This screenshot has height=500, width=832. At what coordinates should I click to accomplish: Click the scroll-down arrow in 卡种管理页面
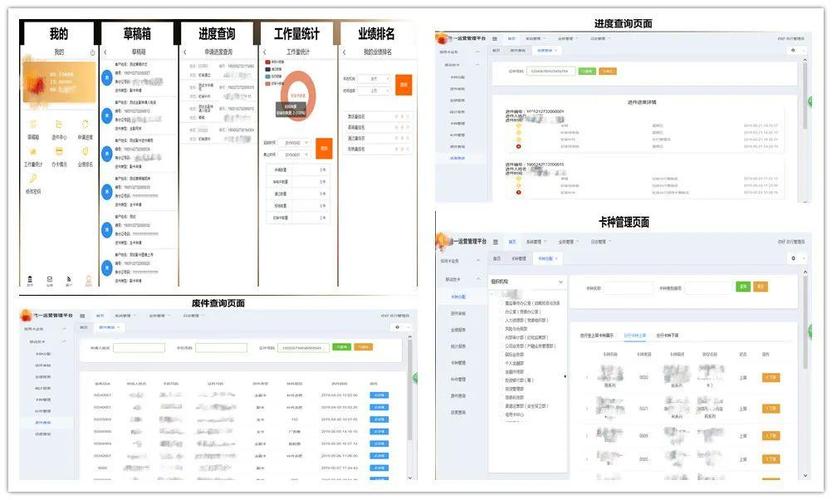(805, 476)
